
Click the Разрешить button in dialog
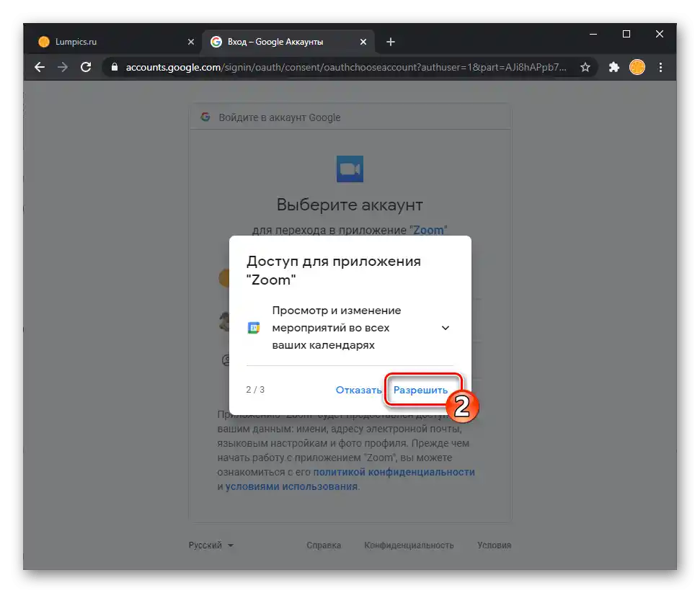[x=420, y=390]
